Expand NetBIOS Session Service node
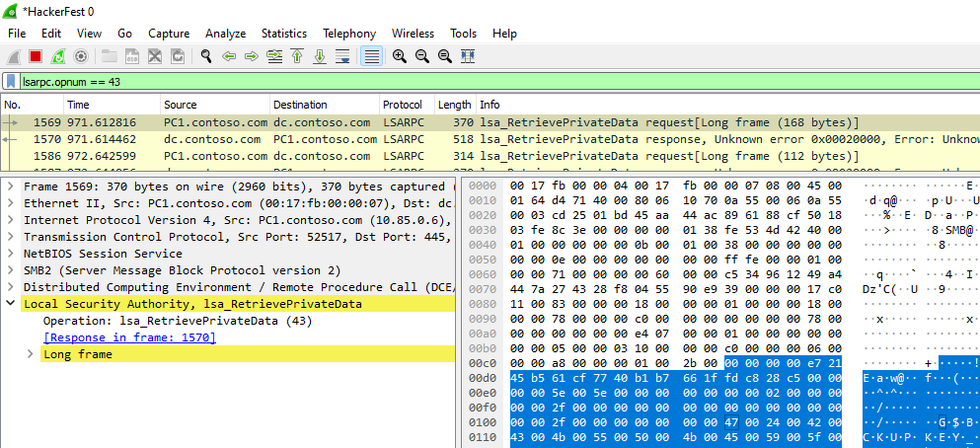Image resolution: width=980 pixels, height=448 pixels. click(11, 254)
